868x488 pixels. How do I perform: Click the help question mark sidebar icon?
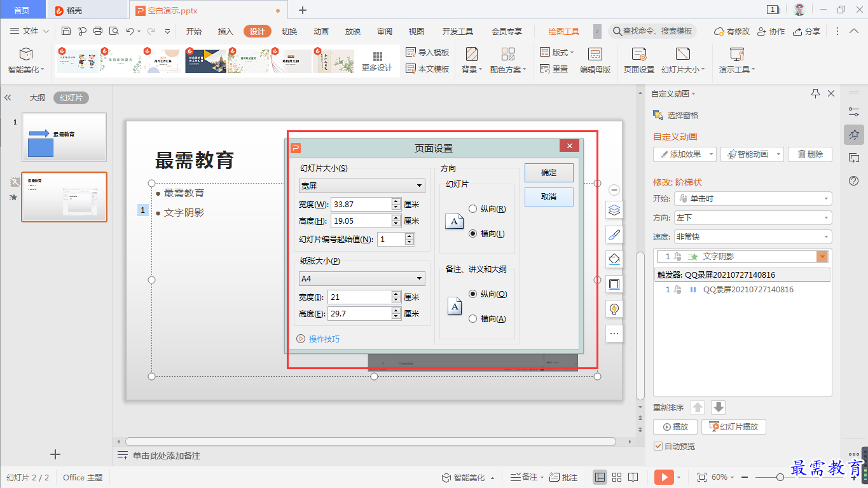coord(854,181)
